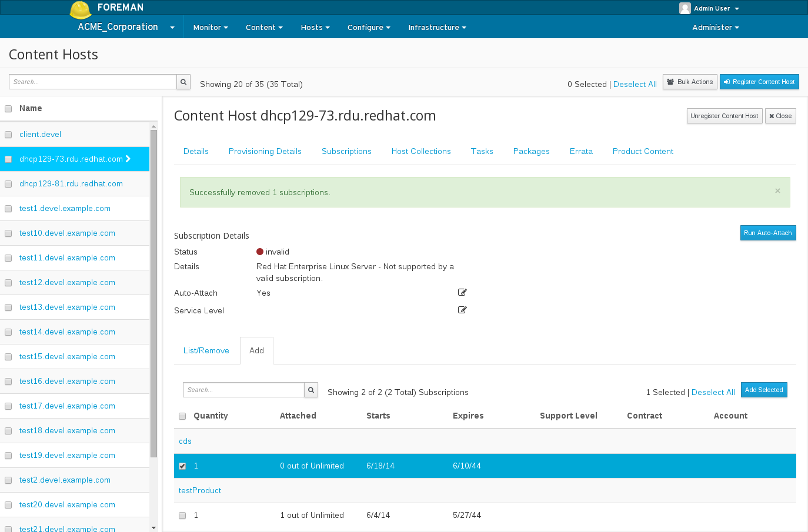Open the cds product link
The width and height of the screenshot is (808, 532).
(x=185, y=441)
